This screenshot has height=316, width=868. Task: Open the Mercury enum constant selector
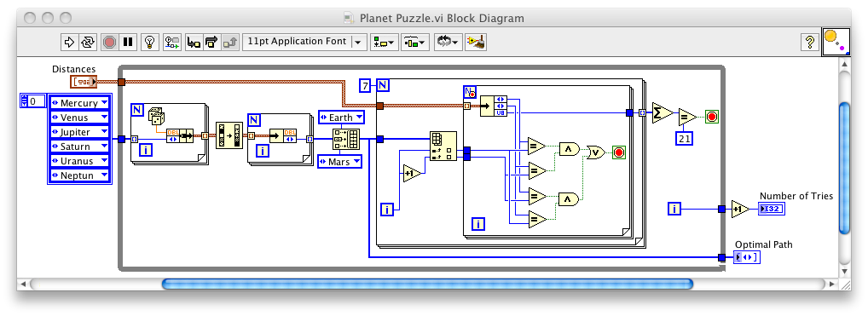79,103
